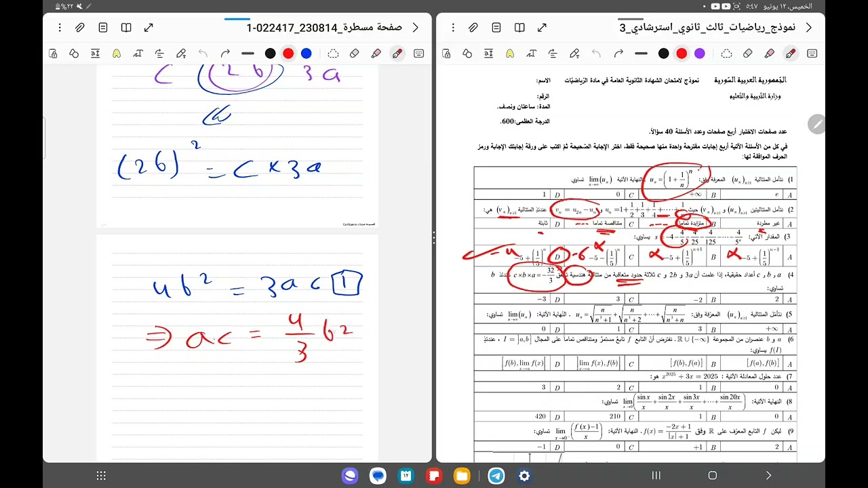Switch to keyboard input in right note
The width and height of the screenshot is (868, 488).
point(812,54)
